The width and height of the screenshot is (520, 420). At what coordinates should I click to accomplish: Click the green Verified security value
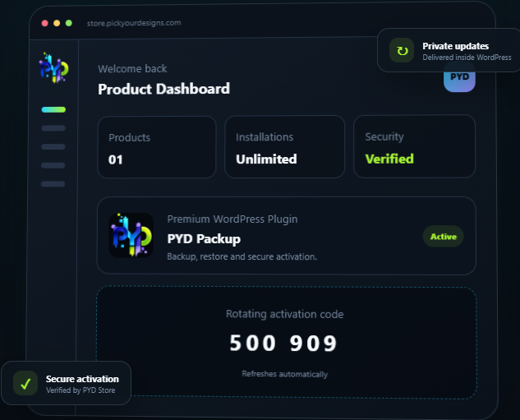point(389,159)
